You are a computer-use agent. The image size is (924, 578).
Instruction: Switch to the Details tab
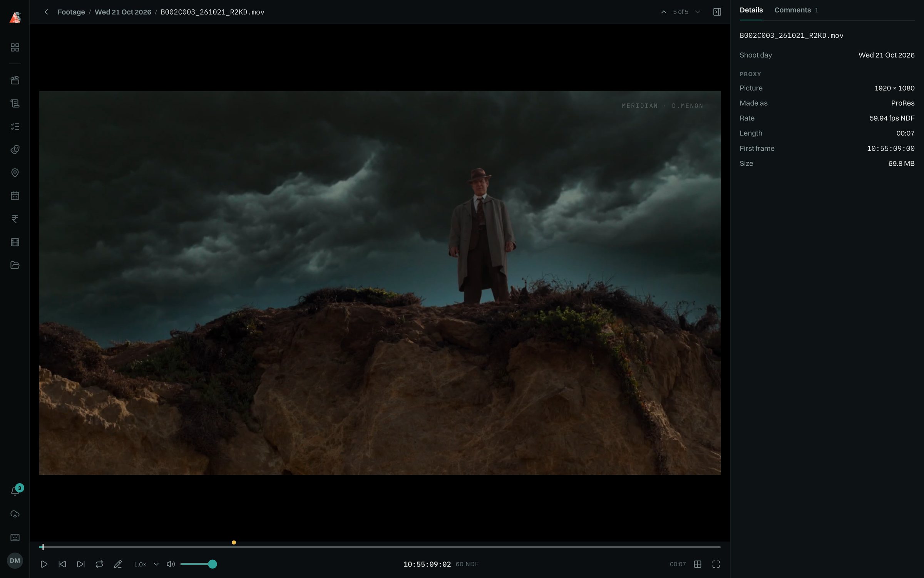751,10
